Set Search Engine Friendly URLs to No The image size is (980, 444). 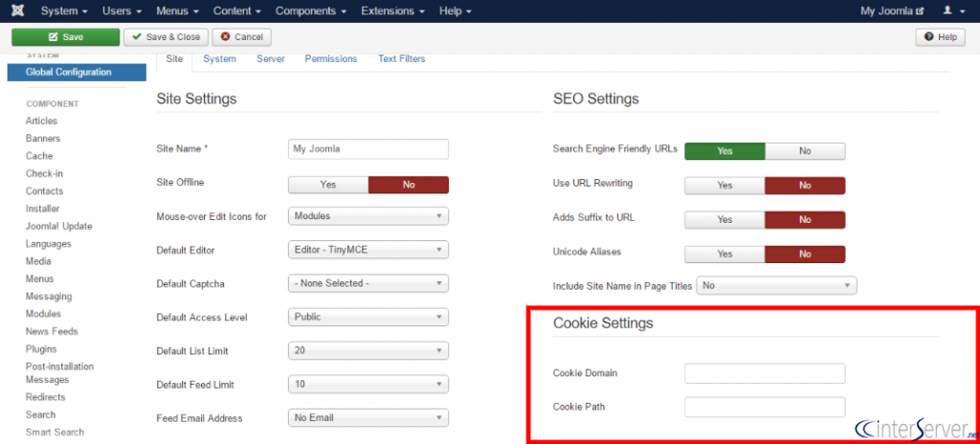tap(805, 151)
